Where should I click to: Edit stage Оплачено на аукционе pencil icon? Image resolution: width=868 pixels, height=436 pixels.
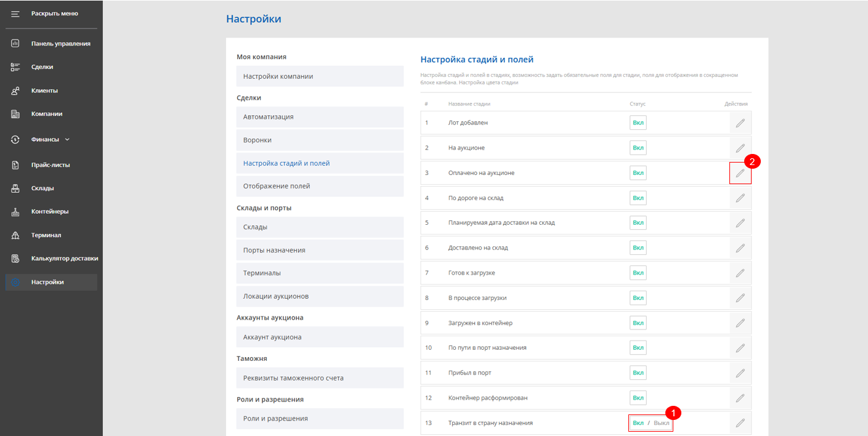740,173
